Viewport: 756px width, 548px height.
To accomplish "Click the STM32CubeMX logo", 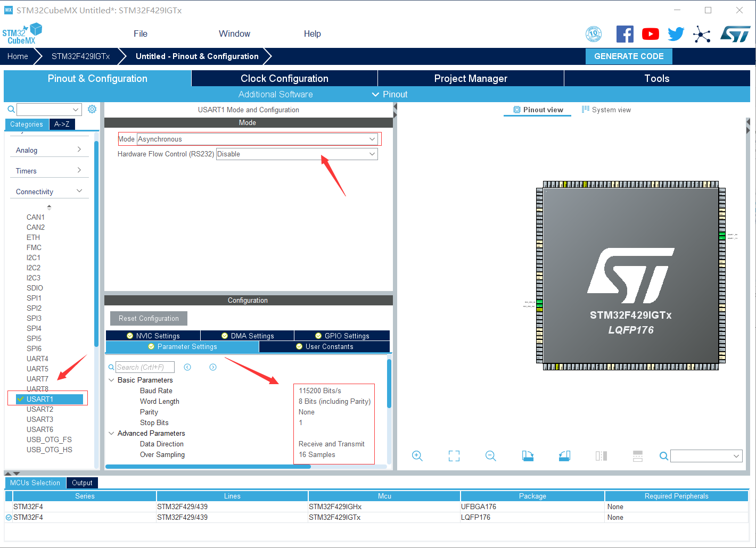I will 22,34.
